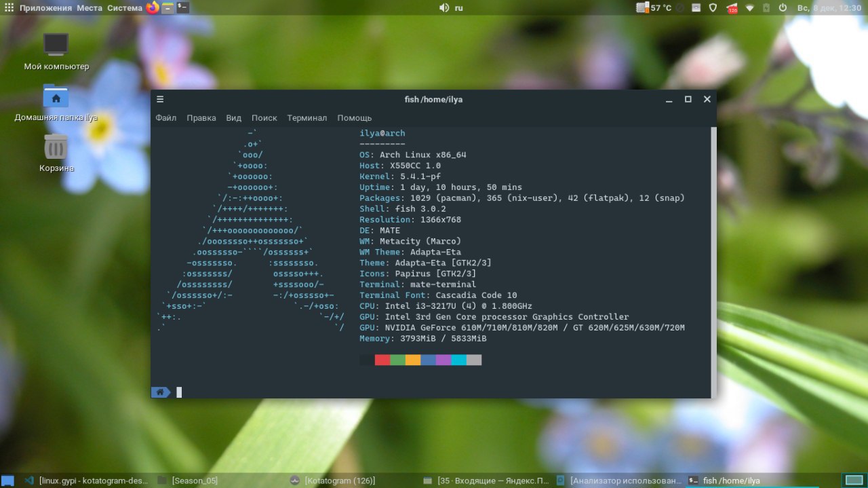Image resolution: width=868 pixels, height=488 pixels.
Task: Click the cyan color block in neofetch palette
Action: pos(459,360)
